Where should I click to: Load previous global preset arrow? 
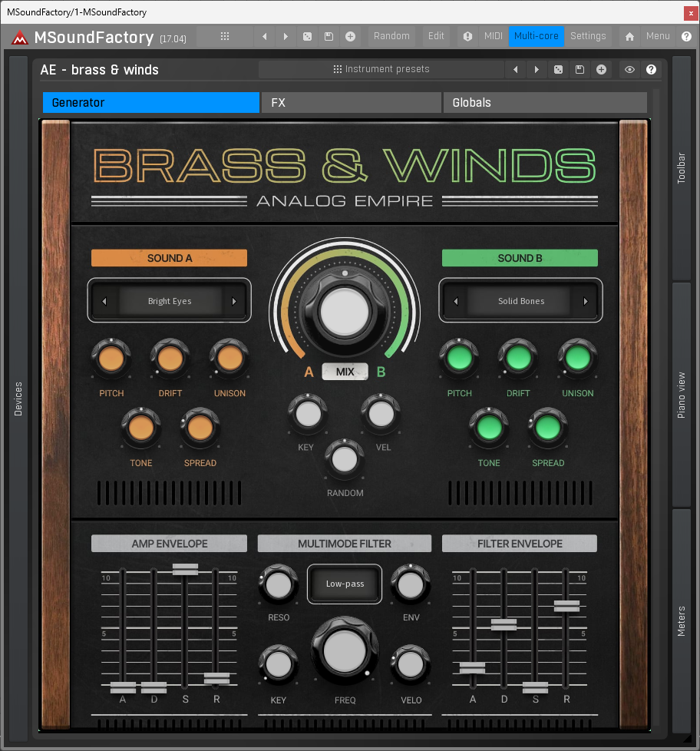(264, 36)
